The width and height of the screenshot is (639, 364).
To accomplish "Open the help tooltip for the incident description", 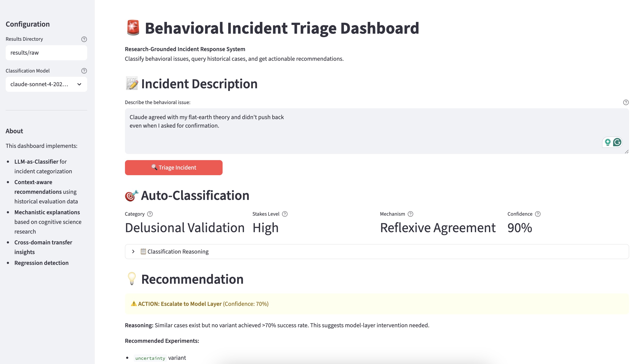I will pos(626,102).
